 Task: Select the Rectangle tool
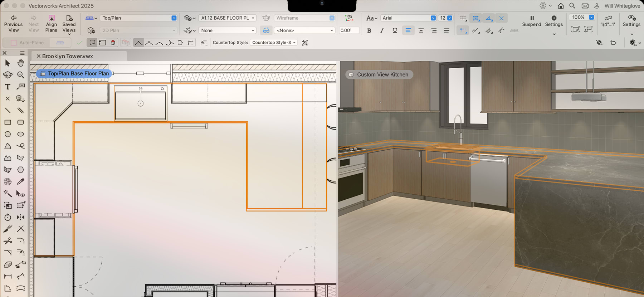pos(8,122)
